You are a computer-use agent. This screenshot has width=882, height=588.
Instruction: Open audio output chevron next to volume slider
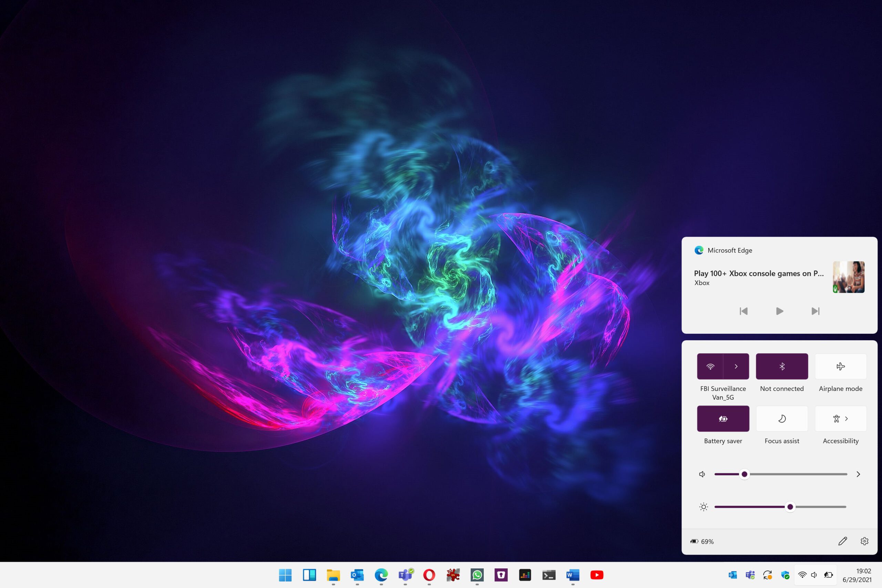pyautogui.click(x=858, y=474)
